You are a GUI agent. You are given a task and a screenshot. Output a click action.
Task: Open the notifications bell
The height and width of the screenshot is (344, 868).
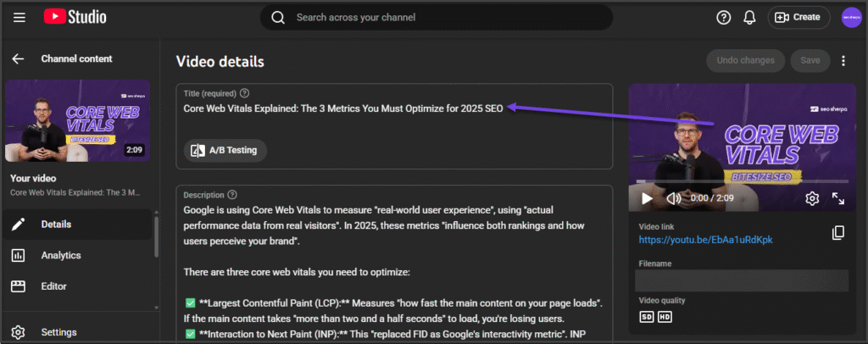click(749, 17)
